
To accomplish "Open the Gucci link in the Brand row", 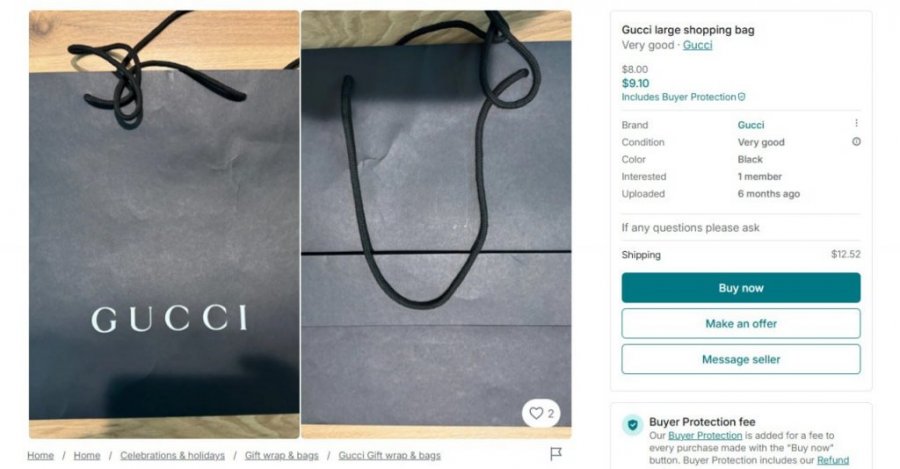I will coord(750,125).
